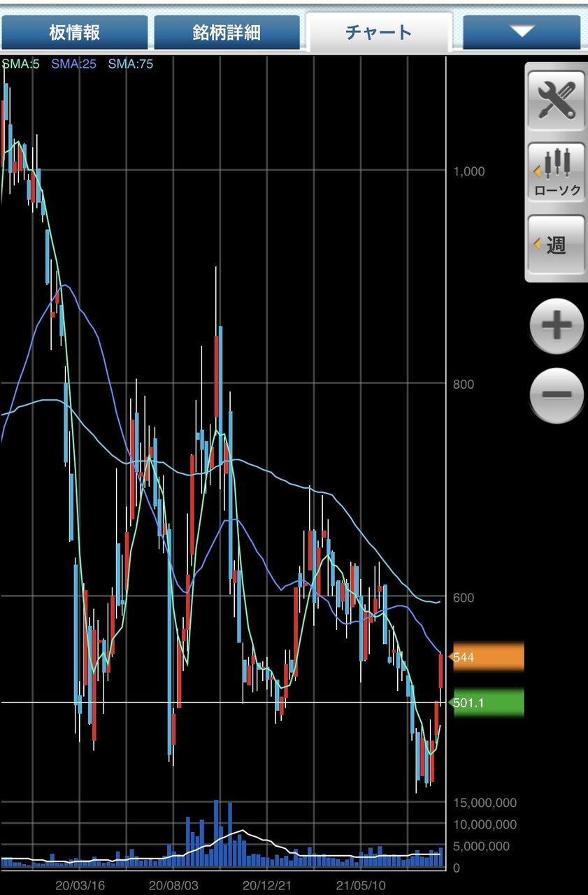This screenshot has height=895, width=588.
Task: Tap the 15,000,000 volume axis label
Action: click(485, 803)
